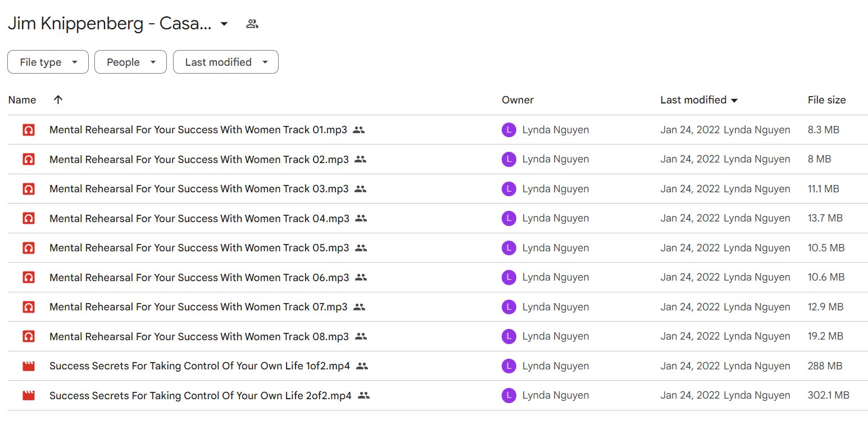868x447 pixels.
Task: Toggle the ascending sort arrow next to Name
Action: 58,100
